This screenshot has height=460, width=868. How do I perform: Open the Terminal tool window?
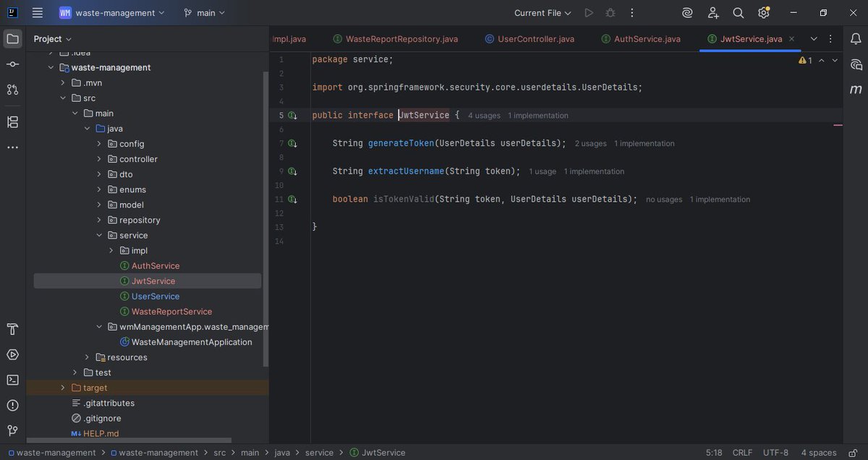[x=12, y=380]
